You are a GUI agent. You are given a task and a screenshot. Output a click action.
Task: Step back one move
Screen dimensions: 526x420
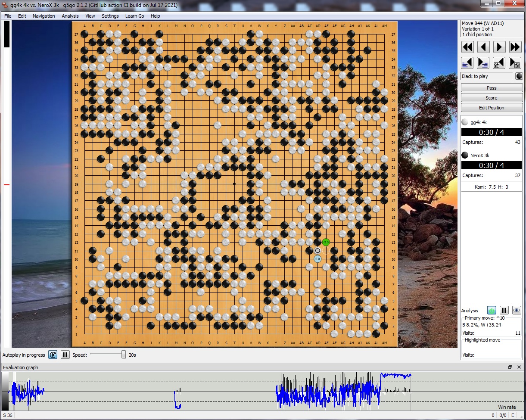click(x=483, y=47)
